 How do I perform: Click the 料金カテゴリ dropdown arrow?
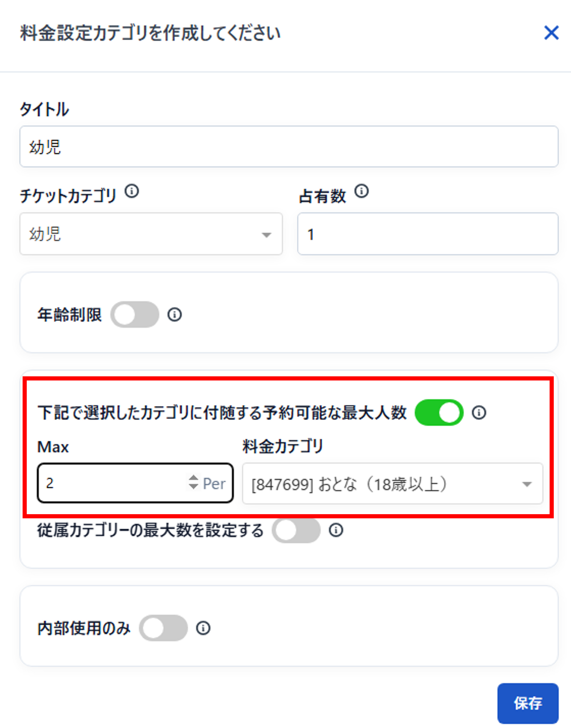coord(527,484)
